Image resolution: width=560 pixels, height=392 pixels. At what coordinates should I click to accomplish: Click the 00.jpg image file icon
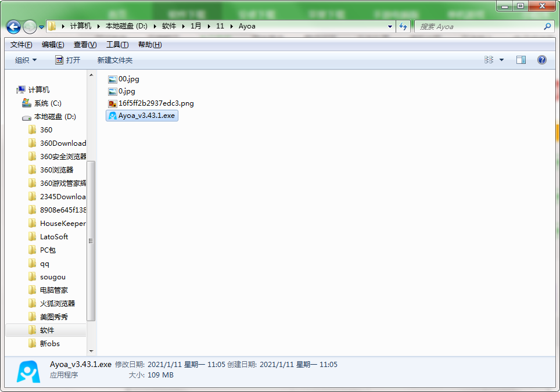tap(113, 79)
